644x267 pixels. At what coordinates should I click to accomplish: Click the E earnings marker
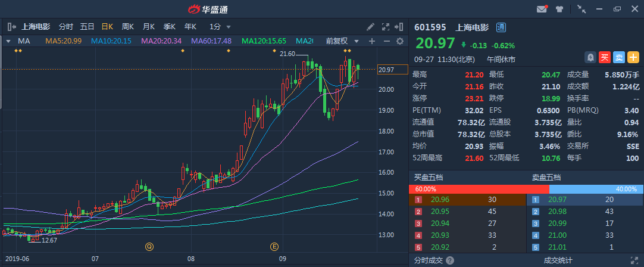coord(274,246)
